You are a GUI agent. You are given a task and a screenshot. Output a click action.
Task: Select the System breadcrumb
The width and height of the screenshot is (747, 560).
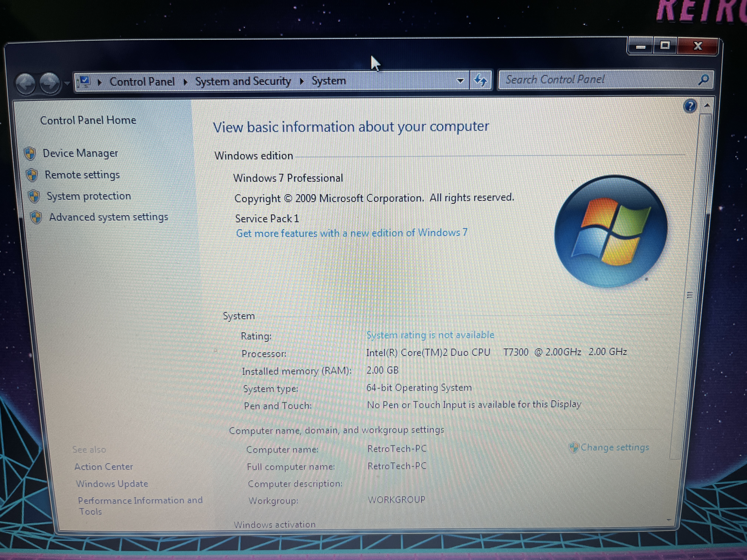click(329, 81)
